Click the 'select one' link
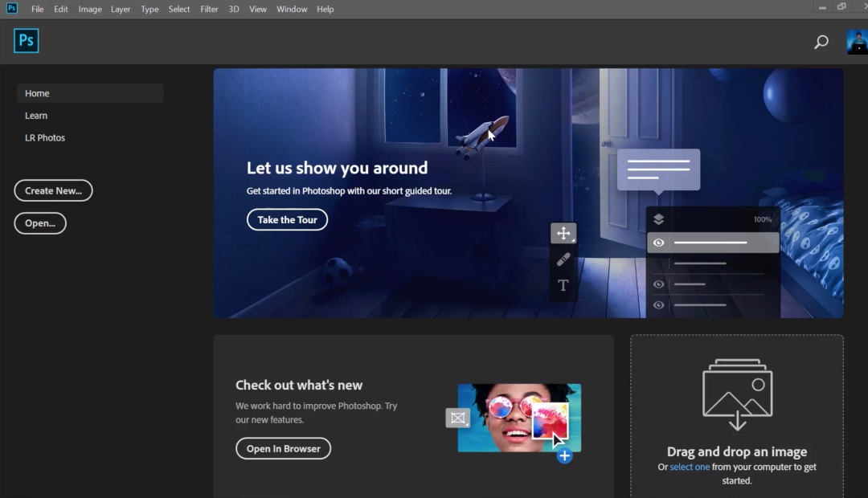The image size is (868, 498). [690, 467]
